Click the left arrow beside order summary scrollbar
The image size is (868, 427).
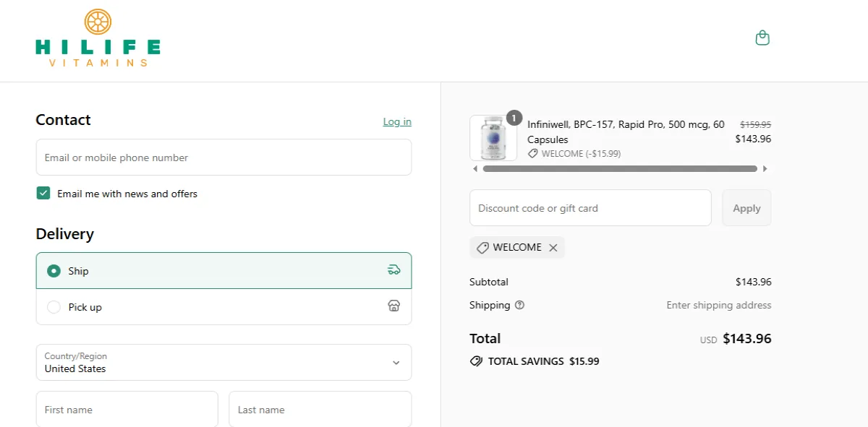click(x=475, y=168)
